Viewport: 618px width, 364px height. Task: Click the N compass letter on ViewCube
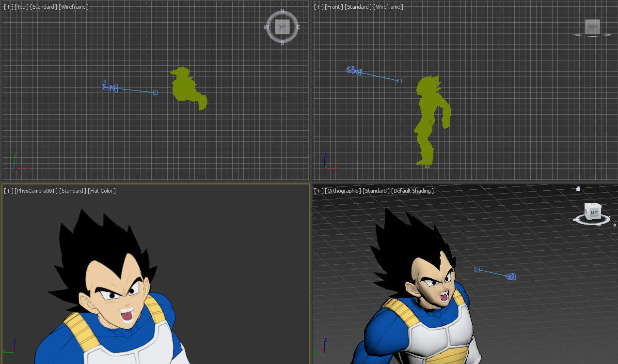[x=283, y=12]
